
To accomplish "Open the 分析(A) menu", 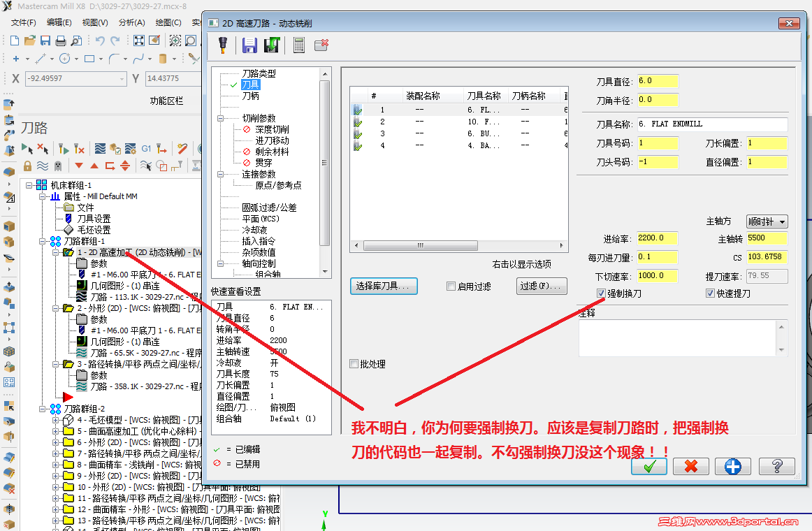I will coord(131,22).
